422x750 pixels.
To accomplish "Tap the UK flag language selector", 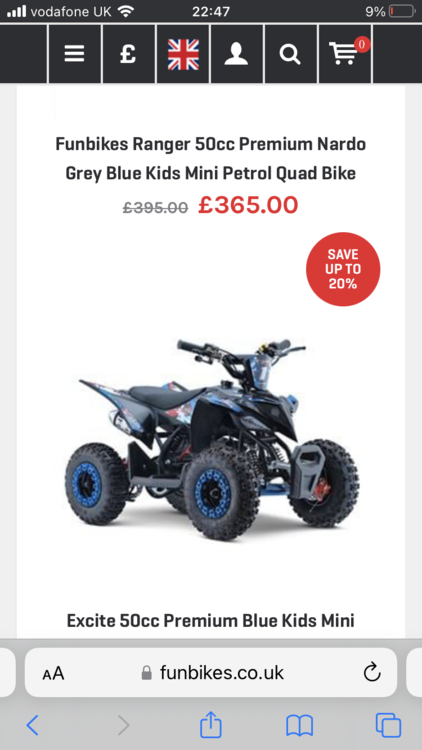I will click(183, 54).
